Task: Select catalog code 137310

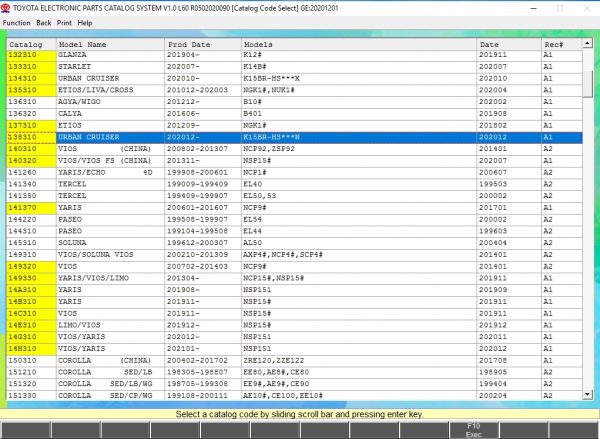Action: pos(31,126)
